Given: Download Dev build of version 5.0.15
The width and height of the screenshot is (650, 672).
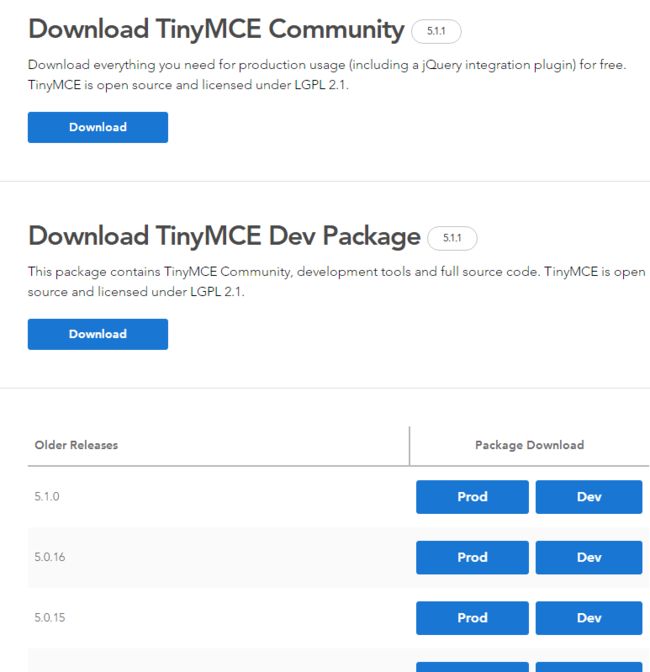Looking at the screenshot, I should 589,618.
